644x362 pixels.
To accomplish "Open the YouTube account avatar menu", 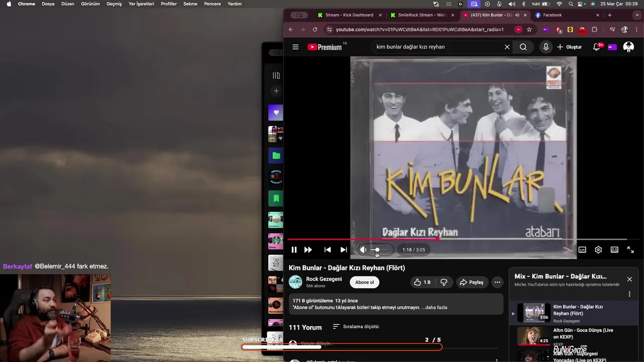I will [628, 47].
